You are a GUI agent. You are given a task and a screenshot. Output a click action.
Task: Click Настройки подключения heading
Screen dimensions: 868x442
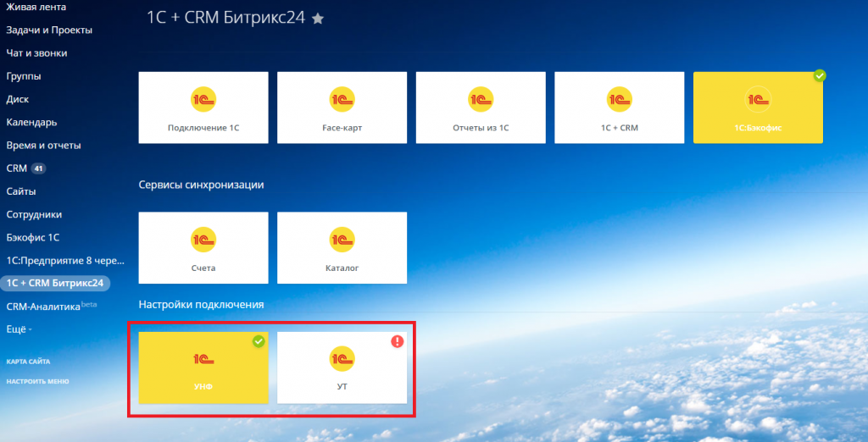click(201, 305)
